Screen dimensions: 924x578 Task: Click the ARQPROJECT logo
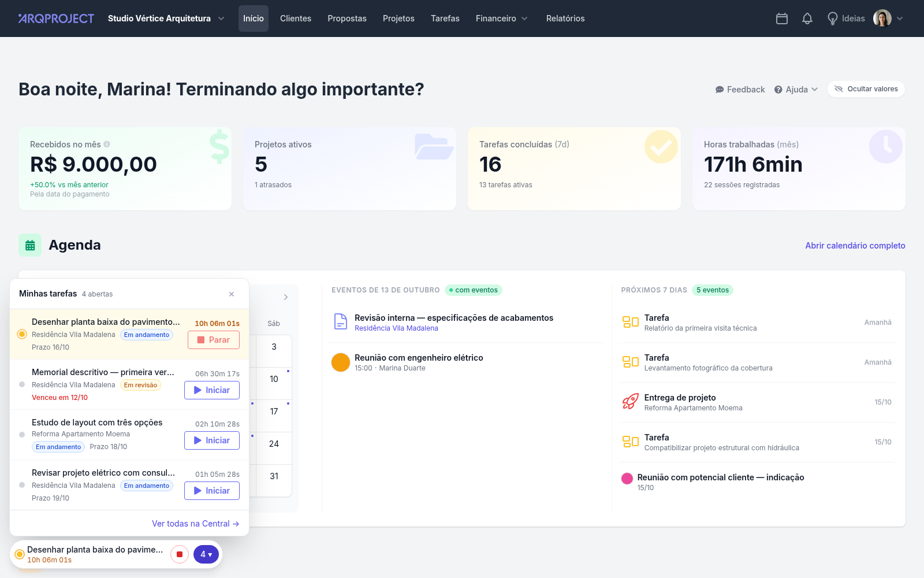(56, 18)
